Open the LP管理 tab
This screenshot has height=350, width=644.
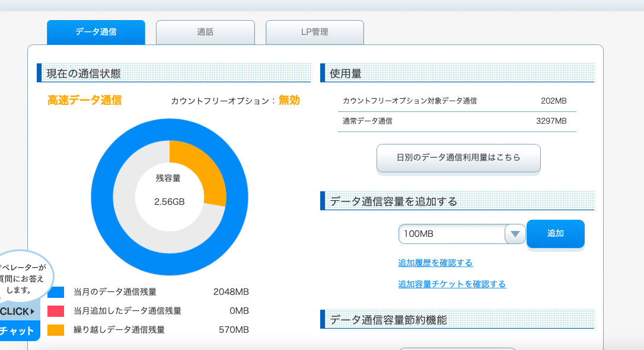click(314, 32)
